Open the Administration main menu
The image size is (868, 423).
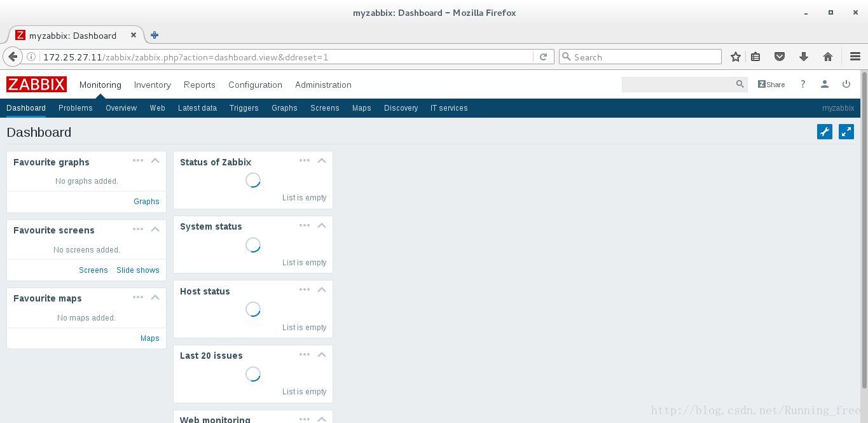tap(323, 85)
